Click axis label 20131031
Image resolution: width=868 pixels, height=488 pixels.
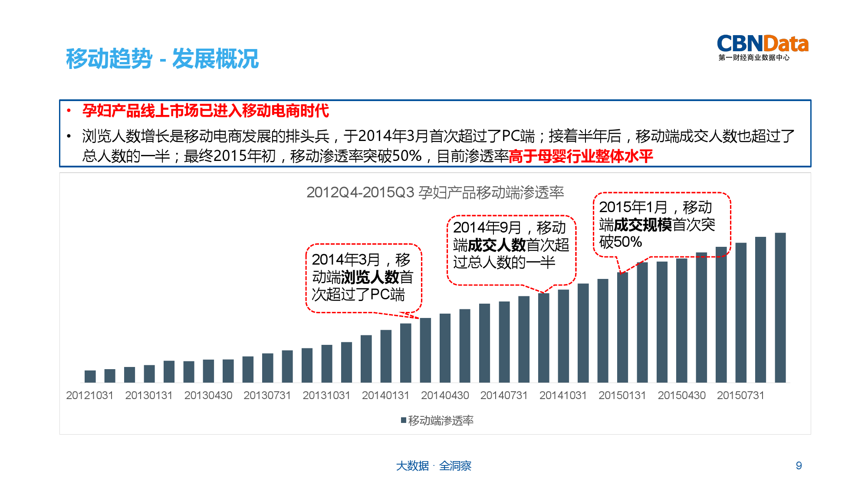tap(326, 395)
